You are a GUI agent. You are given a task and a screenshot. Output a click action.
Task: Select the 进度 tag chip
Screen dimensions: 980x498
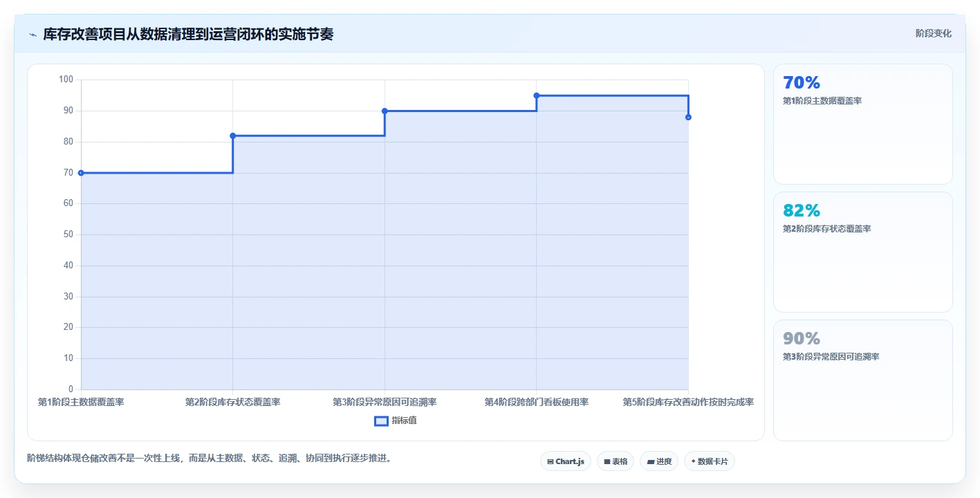coord(658,461)
